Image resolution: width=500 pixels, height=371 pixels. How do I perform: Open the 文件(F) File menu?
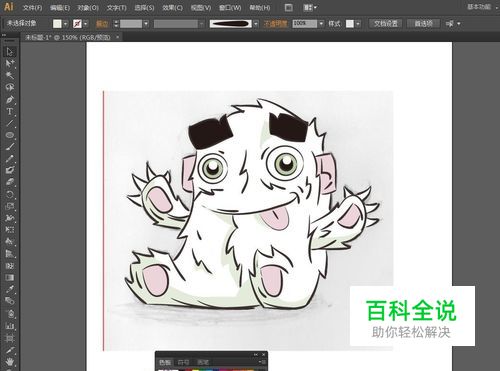tap(32, 7)
